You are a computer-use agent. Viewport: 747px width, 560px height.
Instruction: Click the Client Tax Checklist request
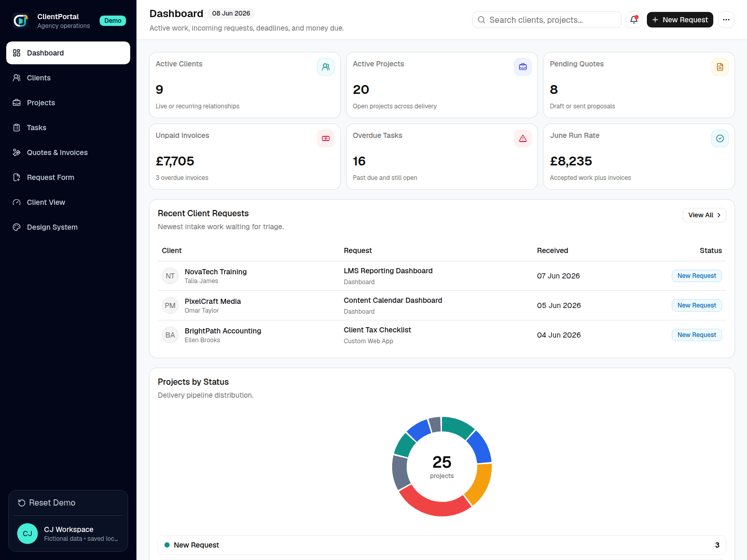click(x=377, y=330)
